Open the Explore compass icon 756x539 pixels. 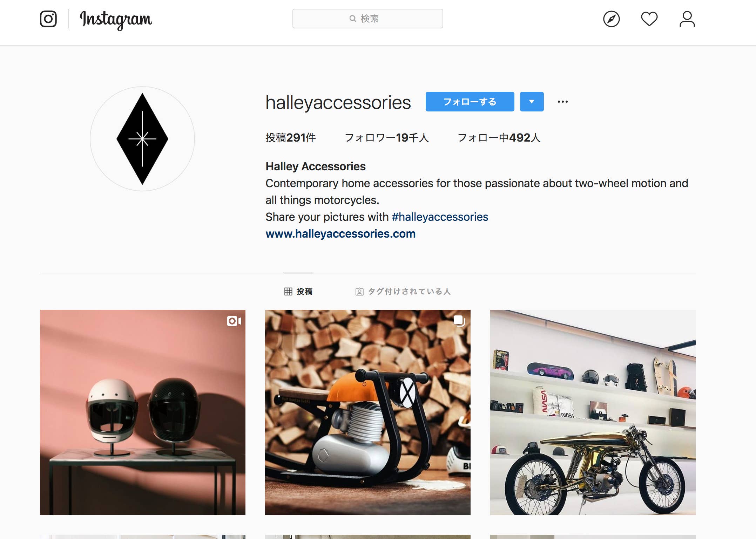pos(611,19)
